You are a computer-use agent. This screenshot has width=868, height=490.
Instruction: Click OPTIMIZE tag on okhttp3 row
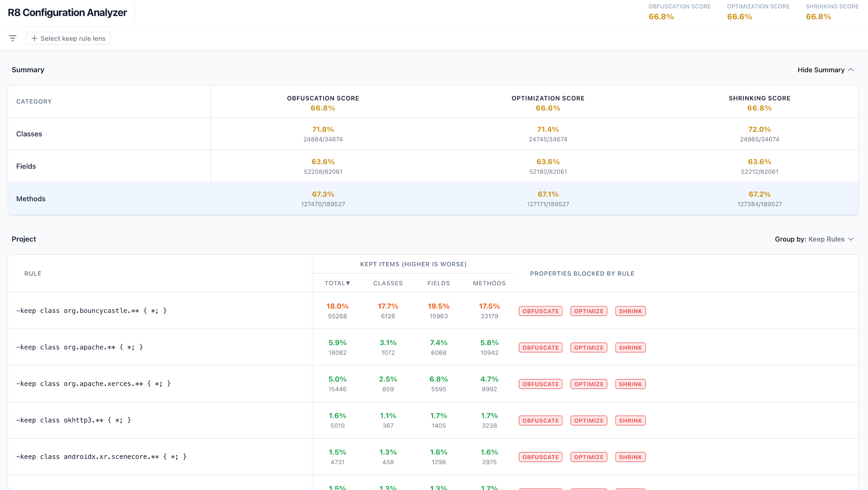pyautogui.click(x=589, y=420)
